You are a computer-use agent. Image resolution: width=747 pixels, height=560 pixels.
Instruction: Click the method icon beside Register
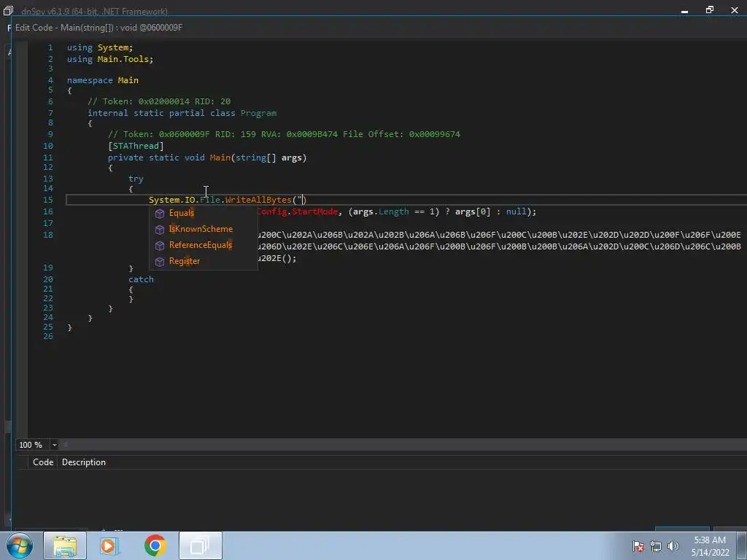point(160,262)
